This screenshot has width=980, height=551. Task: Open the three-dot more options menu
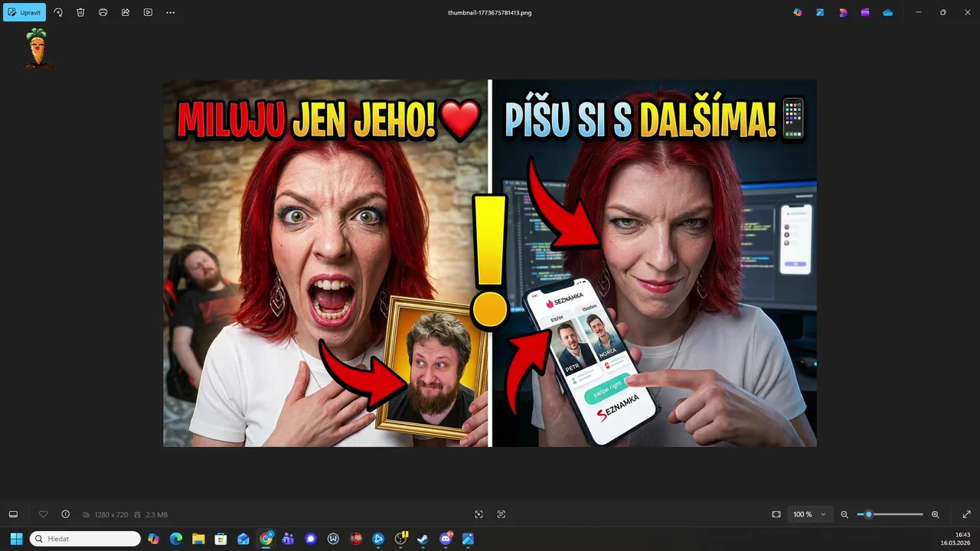coord(170,12)
